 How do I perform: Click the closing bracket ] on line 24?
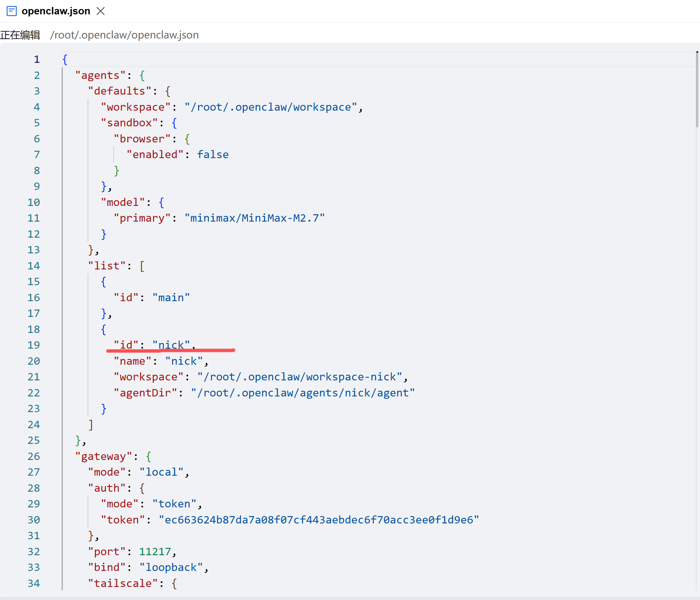pyautogui.click(x=91, y=425)
